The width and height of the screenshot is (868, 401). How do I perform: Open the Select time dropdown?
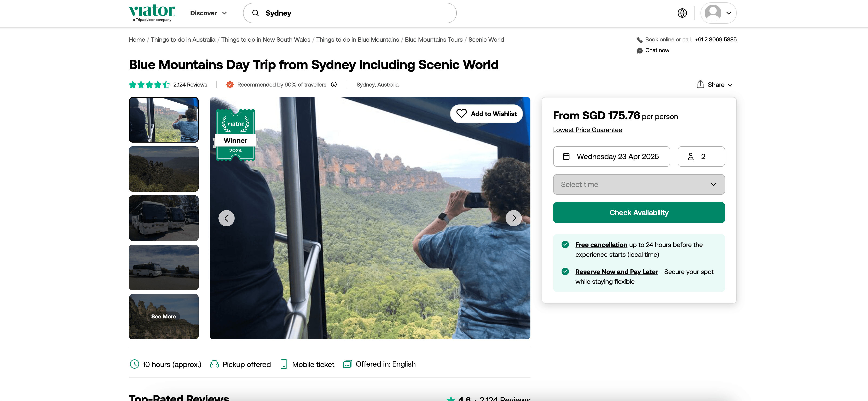click(639, 184)
